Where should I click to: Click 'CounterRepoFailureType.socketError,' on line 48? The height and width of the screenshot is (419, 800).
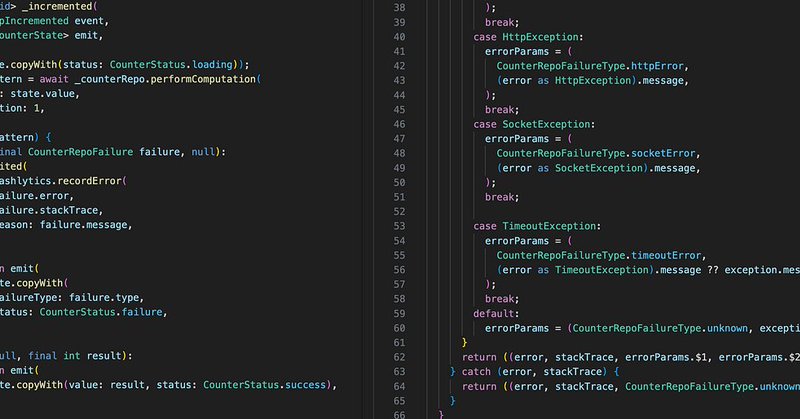(598, 154)
